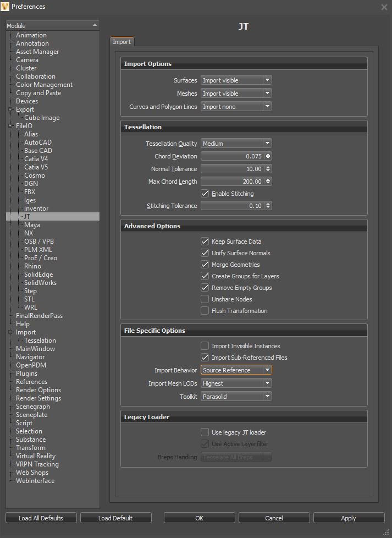
Task: Close the Preferences window
Action: tap(384, 7)
